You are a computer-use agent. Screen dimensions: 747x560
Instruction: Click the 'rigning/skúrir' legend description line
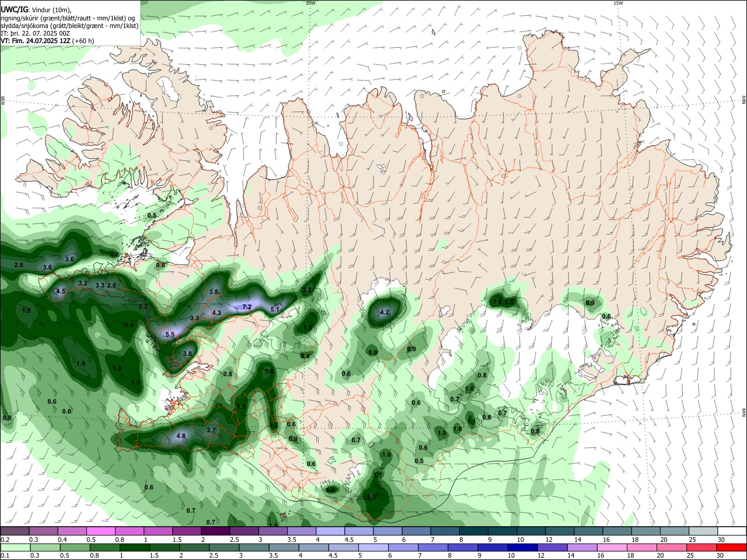pos(68,18)
